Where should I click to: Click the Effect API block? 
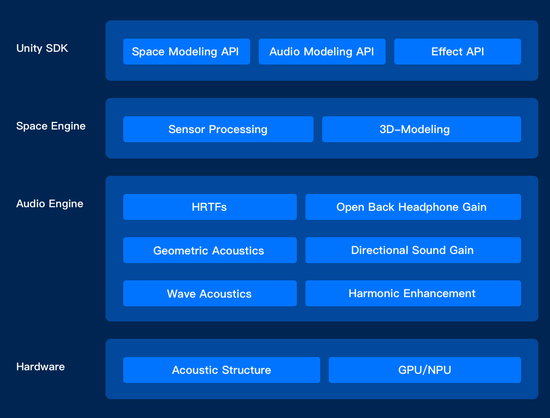coord(457,52)
